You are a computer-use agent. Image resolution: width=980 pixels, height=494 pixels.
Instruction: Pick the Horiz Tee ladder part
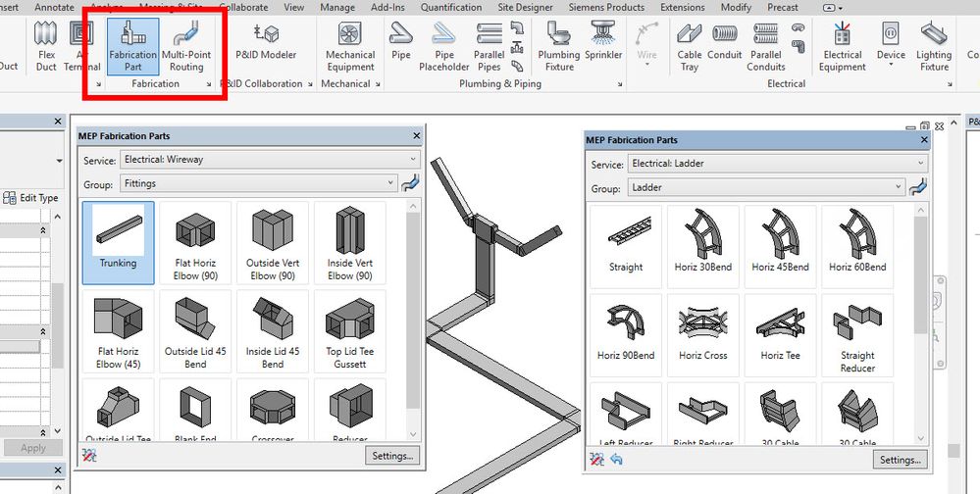click(781, 335)
